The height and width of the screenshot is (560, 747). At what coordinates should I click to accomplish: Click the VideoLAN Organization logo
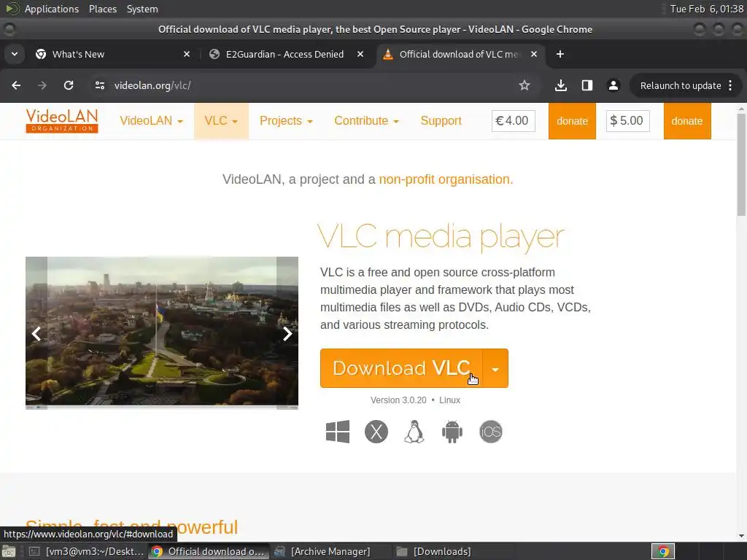(62, 120)
